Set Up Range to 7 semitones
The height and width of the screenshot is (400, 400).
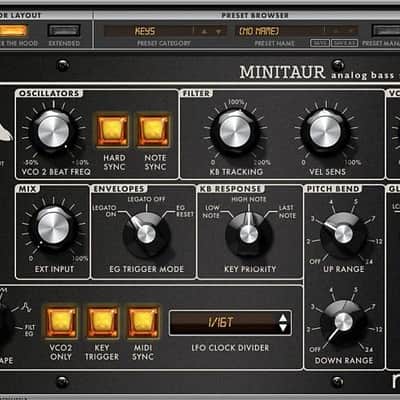point(373,219)
